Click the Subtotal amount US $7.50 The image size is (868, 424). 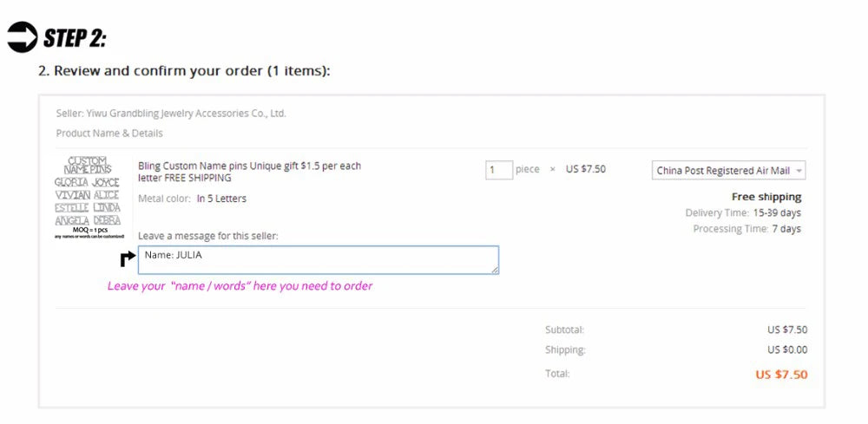pos(786,329)
